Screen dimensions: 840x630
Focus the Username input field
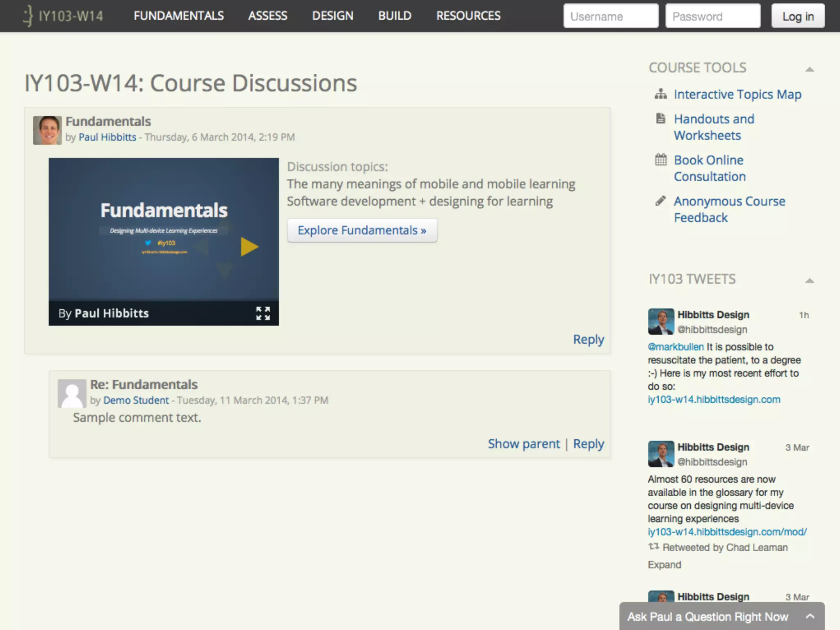610,16
